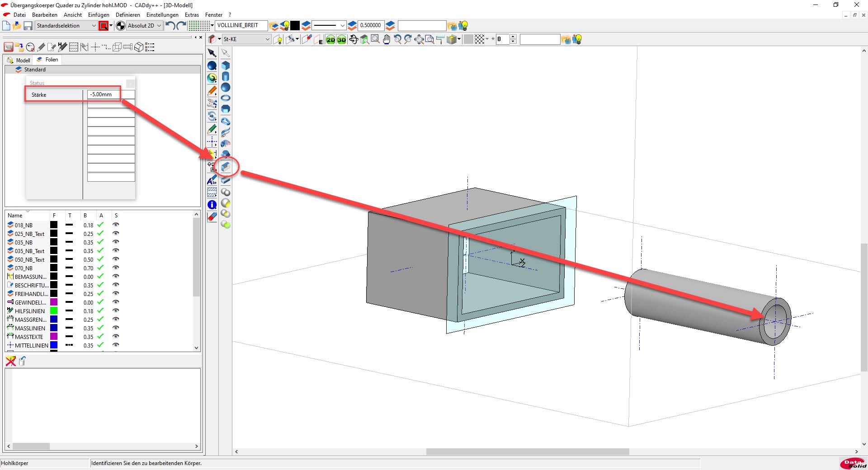Select the prism primitive tool
Viewport: 868px width, 470px height.
[x=226, y=109]
